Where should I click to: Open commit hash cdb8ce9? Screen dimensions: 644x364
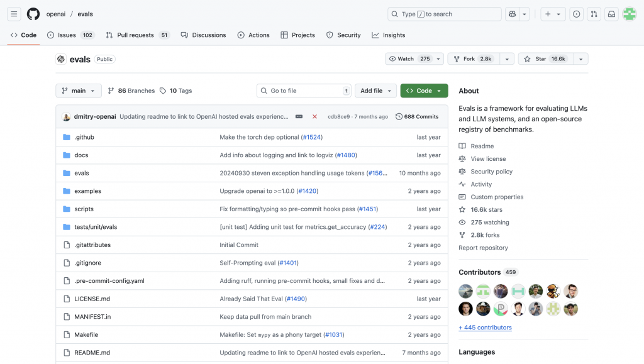(338, 116)
